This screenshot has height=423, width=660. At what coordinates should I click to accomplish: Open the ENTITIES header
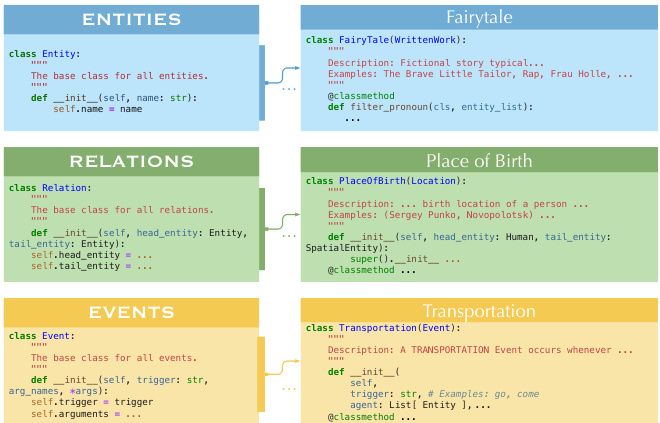[132, 19]
